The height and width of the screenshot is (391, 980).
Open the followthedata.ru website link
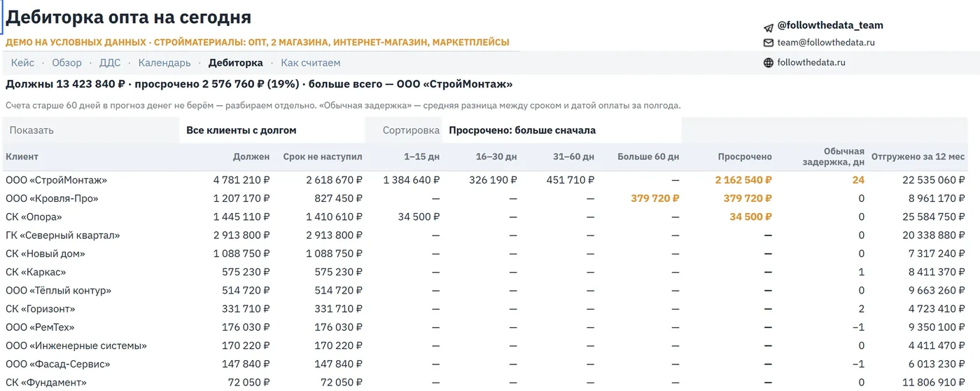tap(811, 62)
